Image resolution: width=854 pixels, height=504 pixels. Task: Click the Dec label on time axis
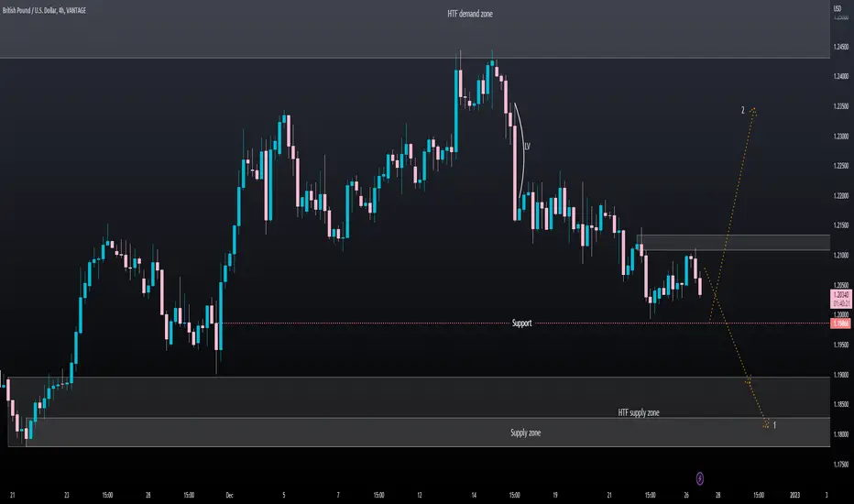point(229,495)
